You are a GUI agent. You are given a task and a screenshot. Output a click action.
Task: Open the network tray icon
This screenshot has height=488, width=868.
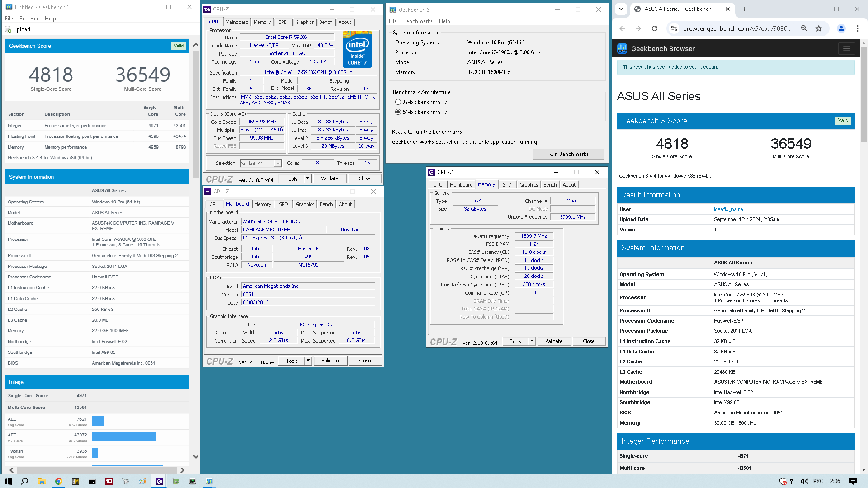point(793,481)
